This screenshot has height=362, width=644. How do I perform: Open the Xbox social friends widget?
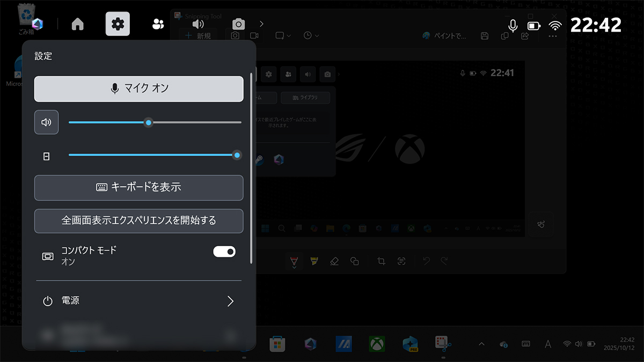[x=158, y=24]
